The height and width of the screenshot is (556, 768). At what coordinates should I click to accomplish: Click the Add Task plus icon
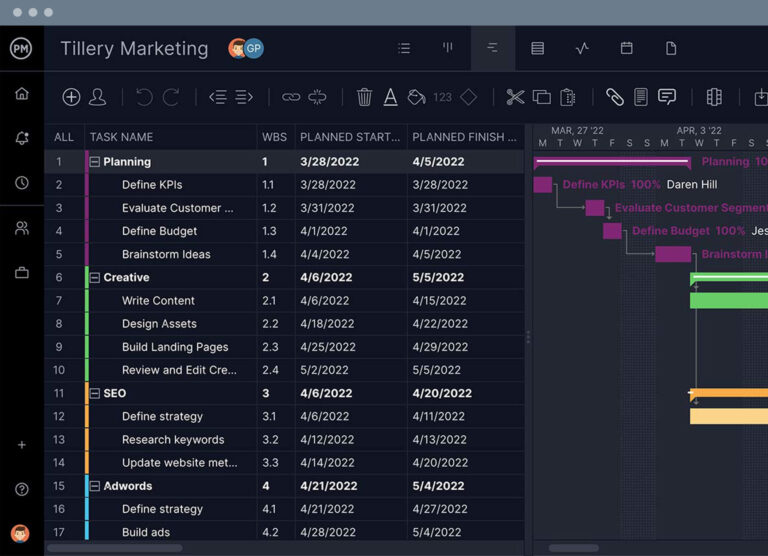(x=71, y=97)
